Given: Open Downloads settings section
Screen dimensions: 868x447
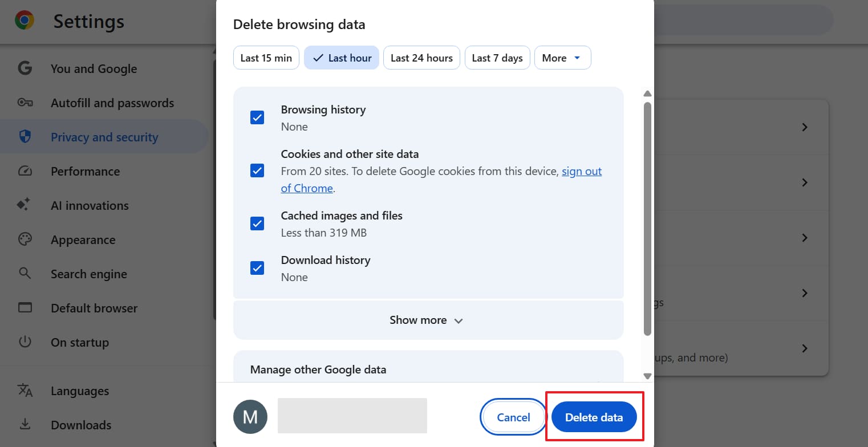Looking at the screenshot, I should 105,425.
